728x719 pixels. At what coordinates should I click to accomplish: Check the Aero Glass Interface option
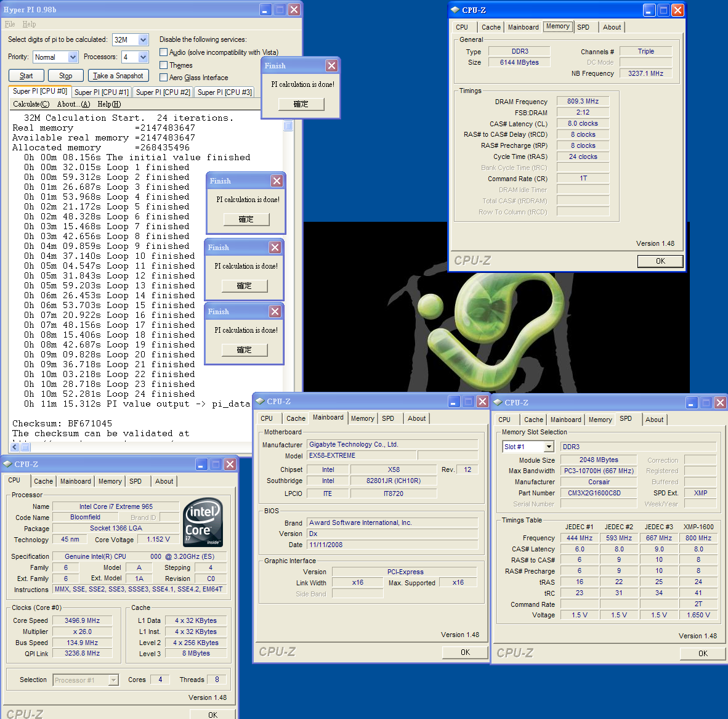[x=164, y=78]
